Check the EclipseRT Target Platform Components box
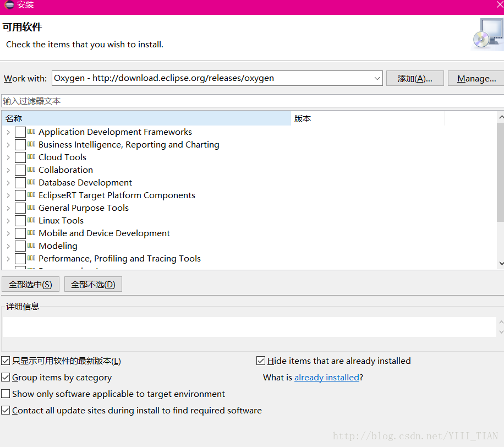504x447 pixels. tap(20, 195)
